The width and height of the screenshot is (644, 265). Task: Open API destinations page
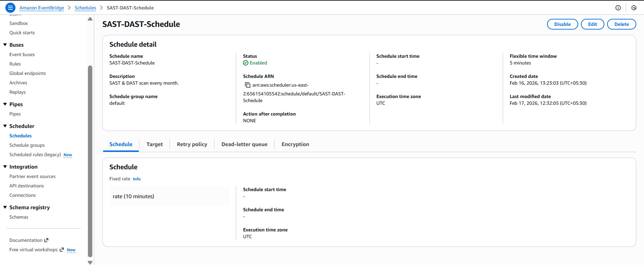click(27, 186)
